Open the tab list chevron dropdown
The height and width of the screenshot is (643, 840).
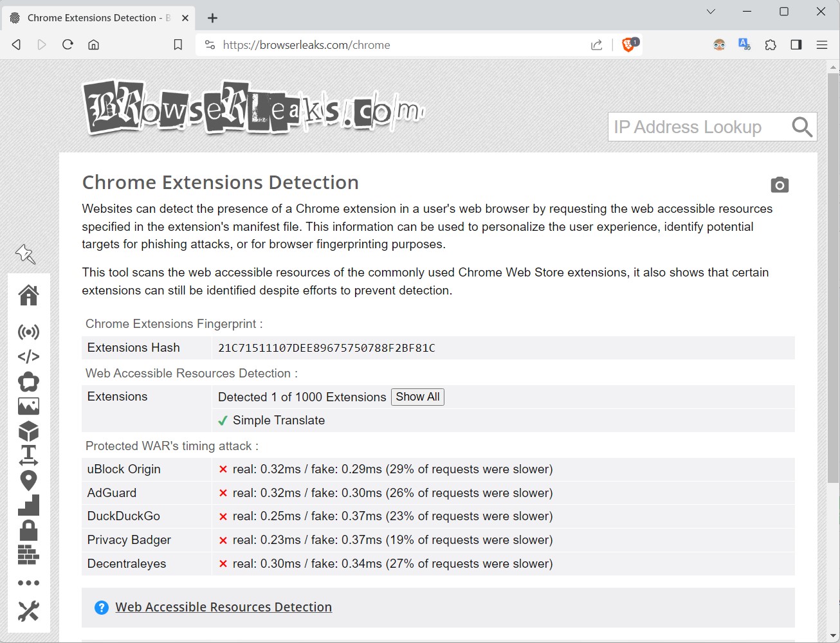(710, 12)
